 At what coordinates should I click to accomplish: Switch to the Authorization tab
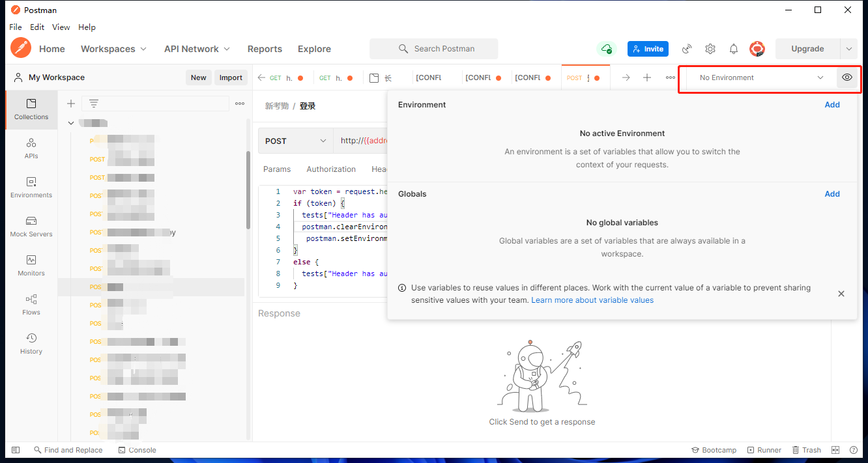click(331, 169)
